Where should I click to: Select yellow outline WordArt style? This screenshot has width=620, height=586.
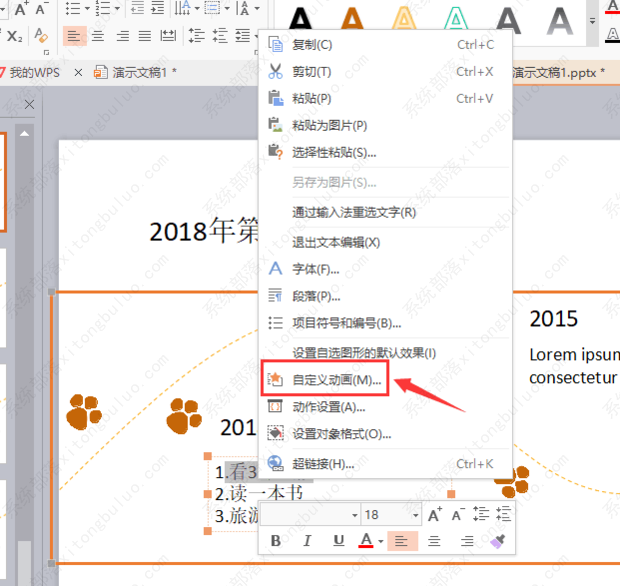404,18
